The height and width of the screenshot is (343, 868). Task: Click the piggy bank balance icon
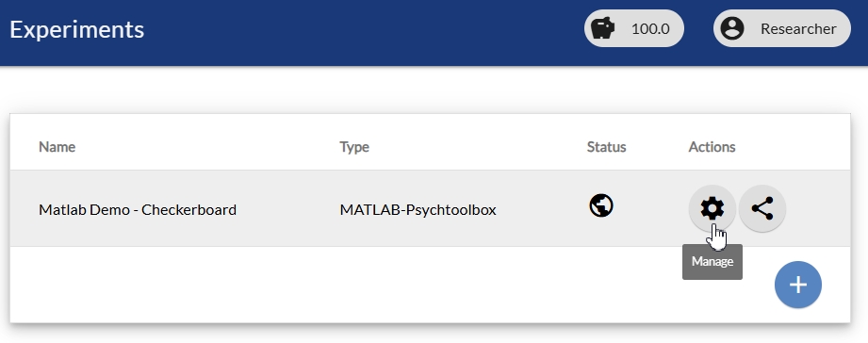point(602,28)
